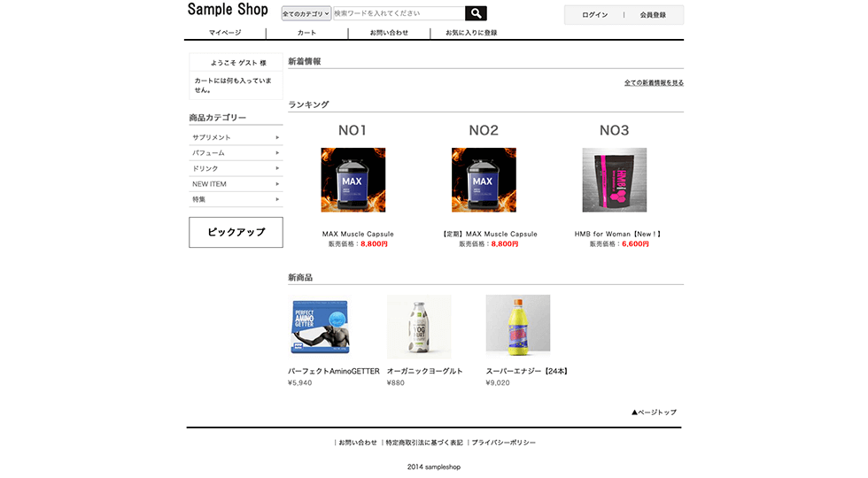Viewport: 868px width, 478px height.
Task: Click the ログイン button
Action: click(x=594, y=15)
